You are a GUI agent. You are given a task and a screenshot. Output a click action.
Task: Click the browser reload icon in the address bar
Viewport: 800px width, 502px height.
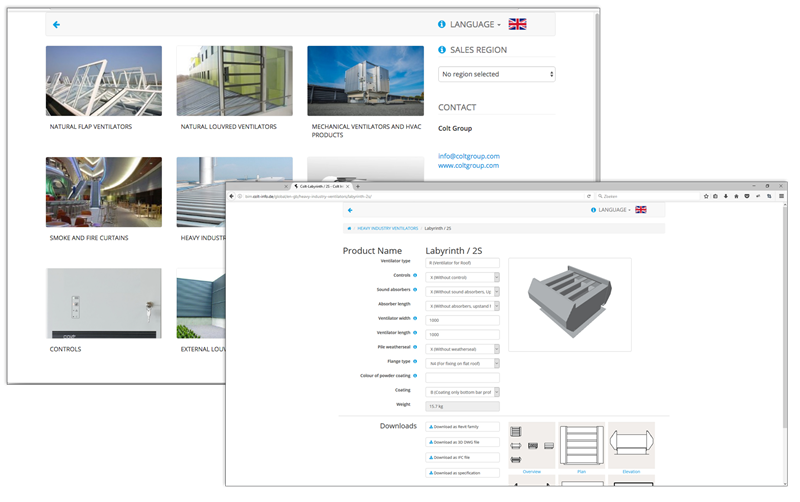(x=589, y=196)
